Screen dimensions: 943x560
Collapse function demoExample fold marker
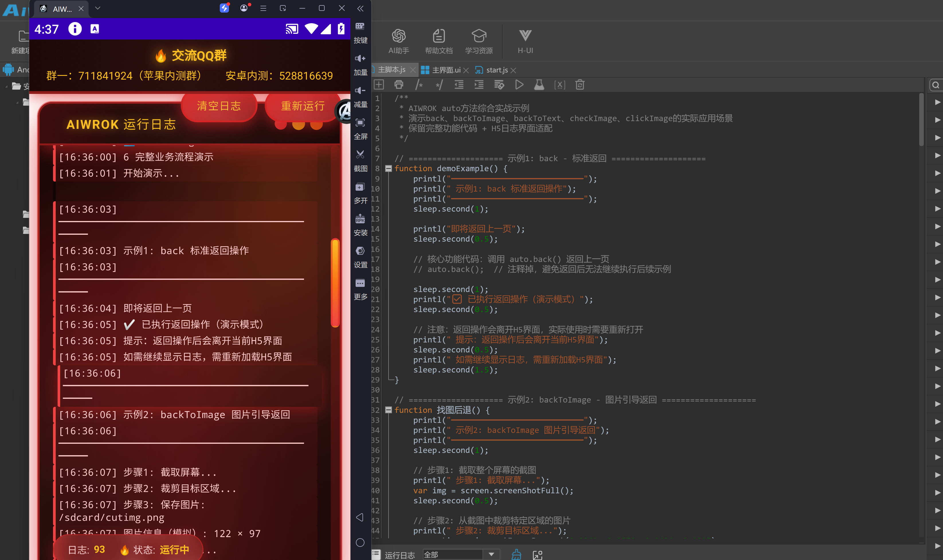pyautogui.click(x=388, y=169)
